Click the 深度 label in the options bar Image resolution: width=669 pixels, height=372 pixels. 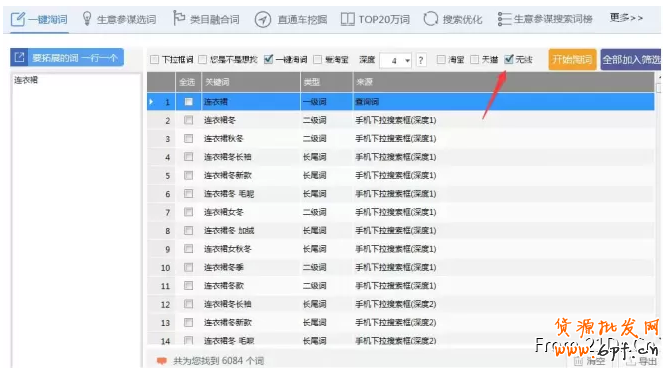(367, 60)
